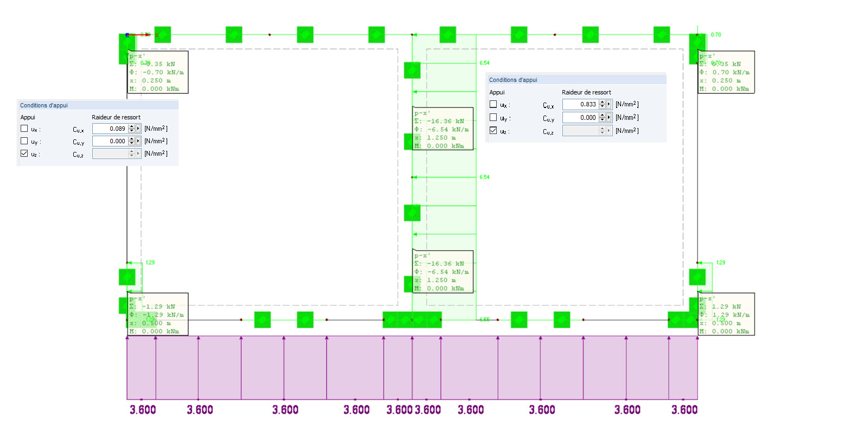Tick the ux checkbox in the right panel
The height and width of the screenshot is (427, 868).
(x=493, y=104)
